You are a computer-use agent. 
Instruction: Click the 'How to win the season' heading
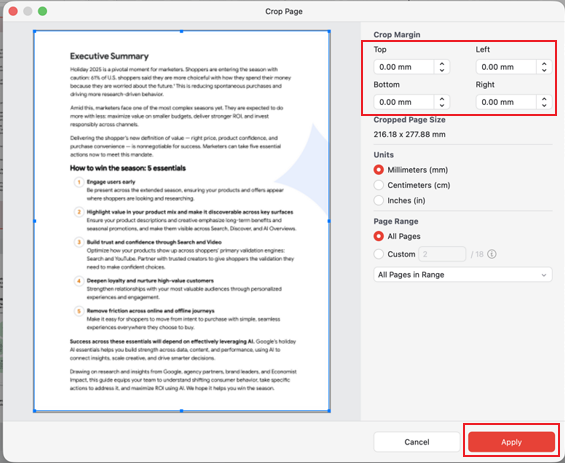coord(128,168)
